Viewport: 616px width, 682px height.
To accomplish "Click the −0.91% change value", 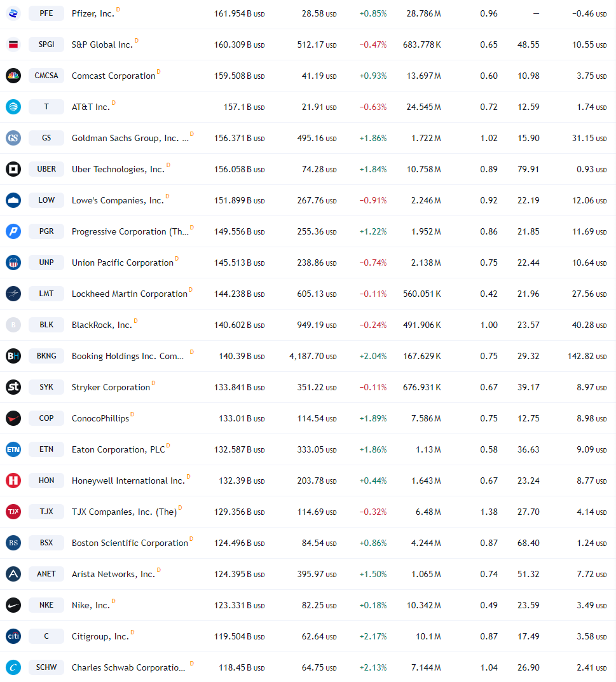I will (x=373, y=200).
